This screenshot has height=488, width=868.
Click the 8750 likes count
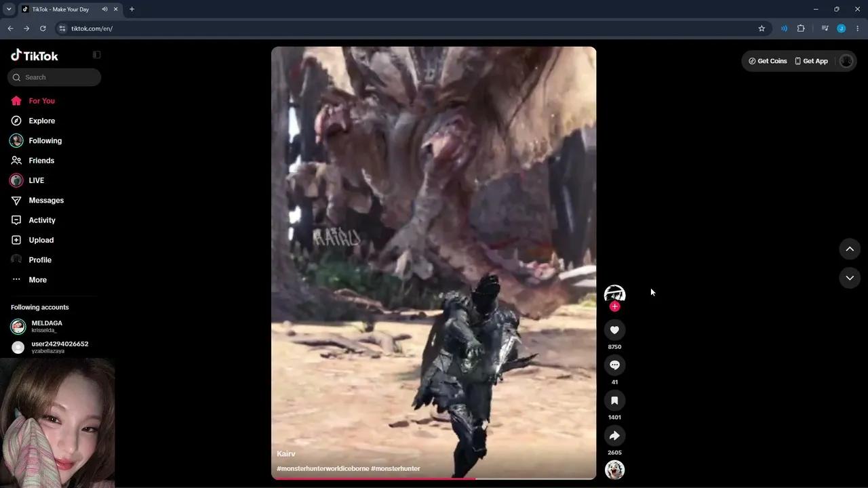tap(614, 347)
